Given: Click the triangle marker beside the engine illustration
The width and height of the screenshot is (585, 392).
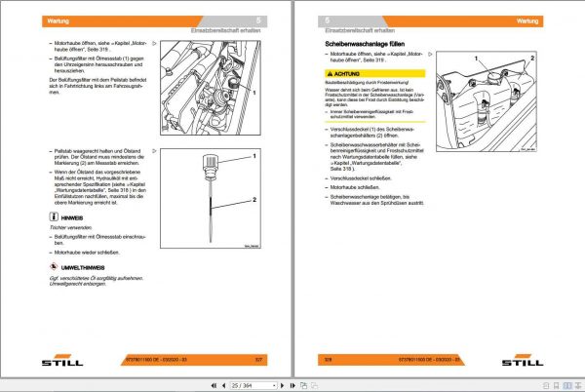Looking at the screenshot, I should pyautogui.click(x=154, y=43).
